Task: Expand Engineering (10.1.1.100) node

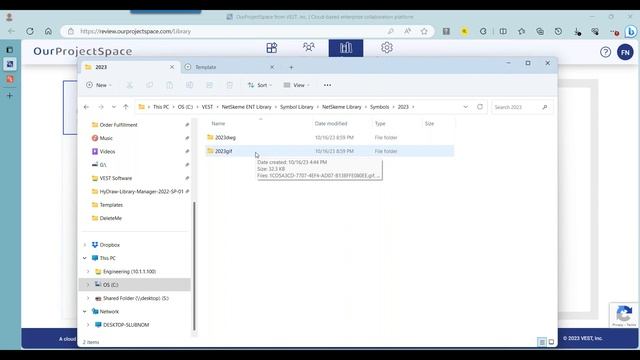Action: tap(88, 271)
